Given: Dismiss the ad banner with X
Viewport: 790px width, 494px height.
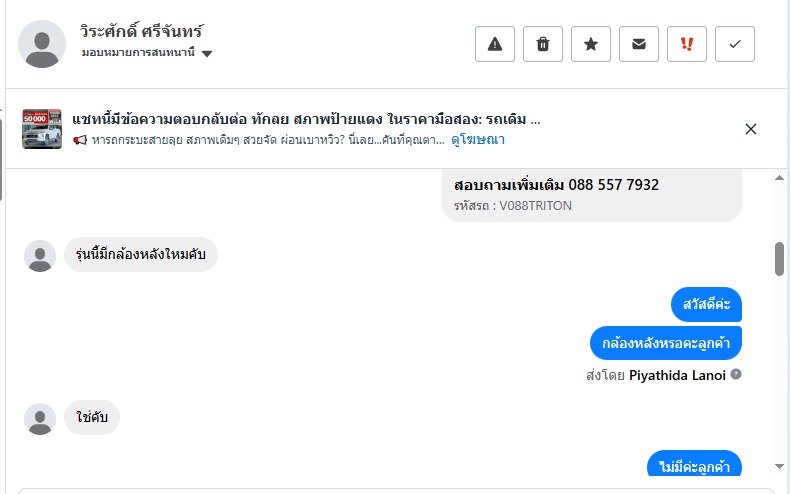Looking at the screenshot, I should [751, 129].
